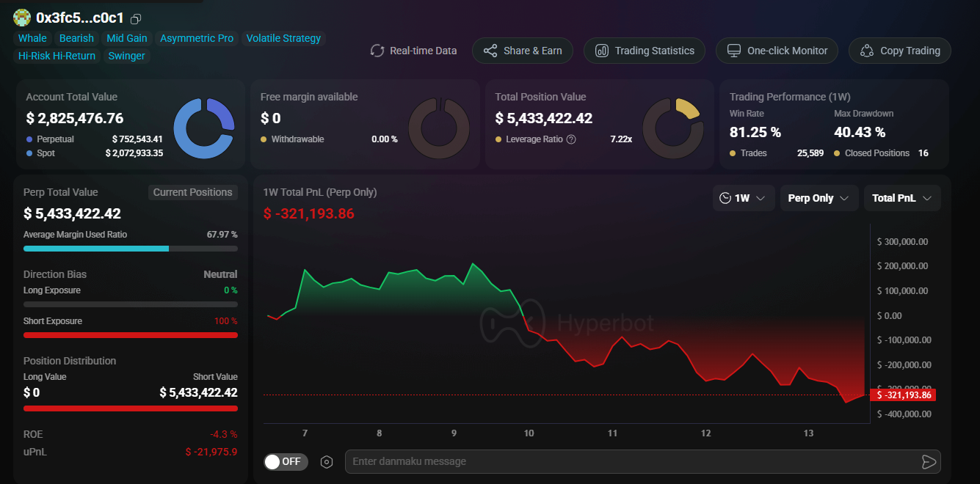Open Trading Statistics
Viewport: 980px width, 484px height.
[644, 51]
